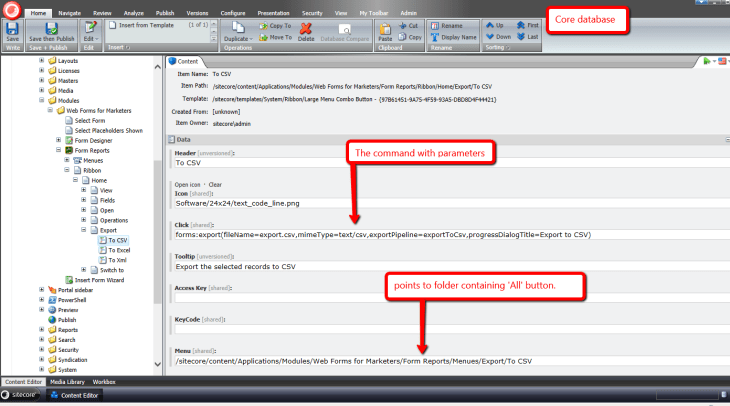Open the language flag dropdown
730x406 pixels.
pos(723,61)
